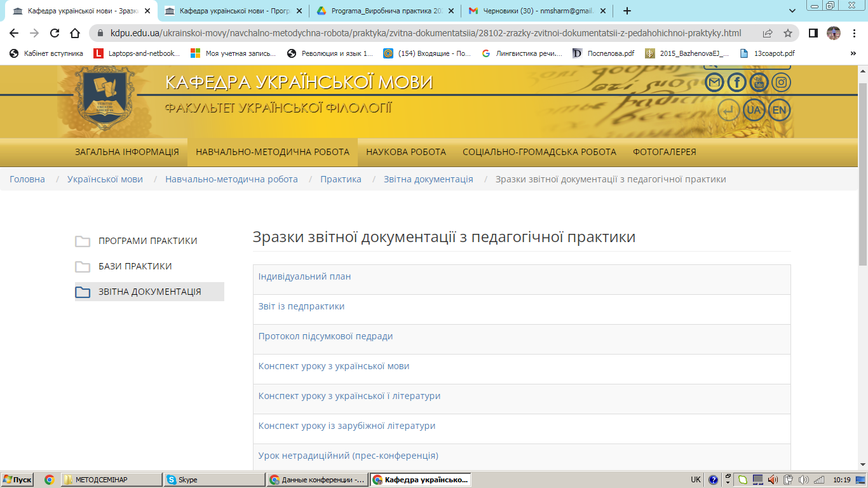Click the address bar URL field
Viewport: 868px width, 488px height.
(x=426, y=33)
